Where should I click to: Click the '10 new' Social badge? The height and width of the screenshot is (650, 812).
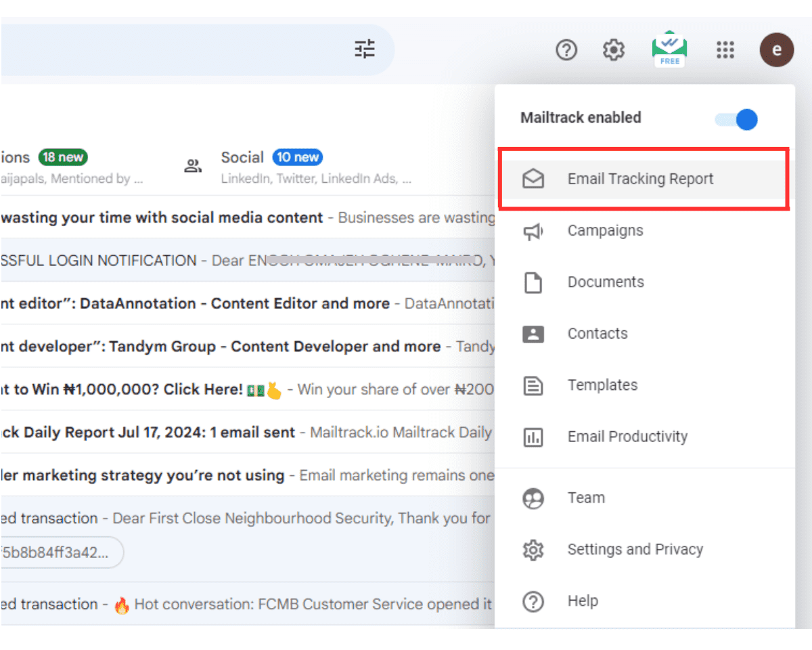(298, 157)
